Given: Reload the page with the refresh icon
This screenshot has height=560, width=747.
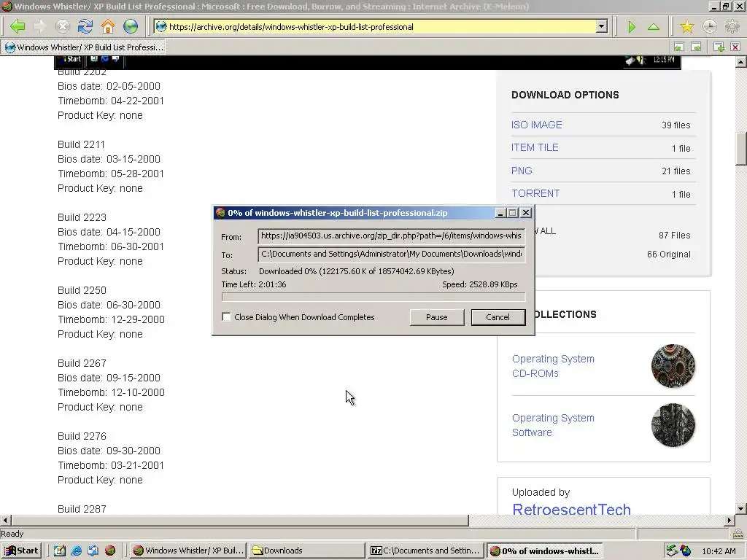Looking at the screenshot, I should 85,26.
